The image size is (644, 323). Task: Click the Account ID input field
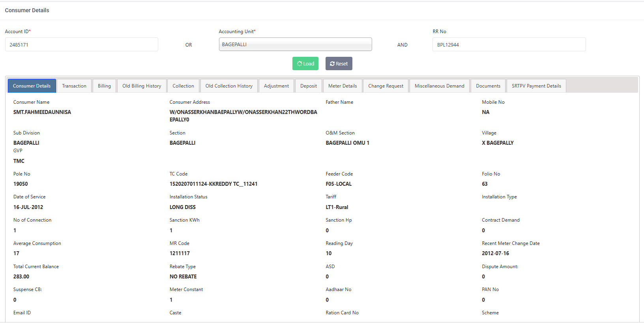[x=82, y=45]
